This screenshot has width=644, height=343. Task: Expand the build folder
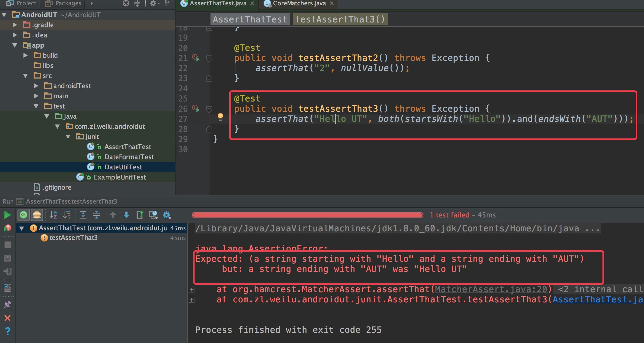[x=26, y=55]
